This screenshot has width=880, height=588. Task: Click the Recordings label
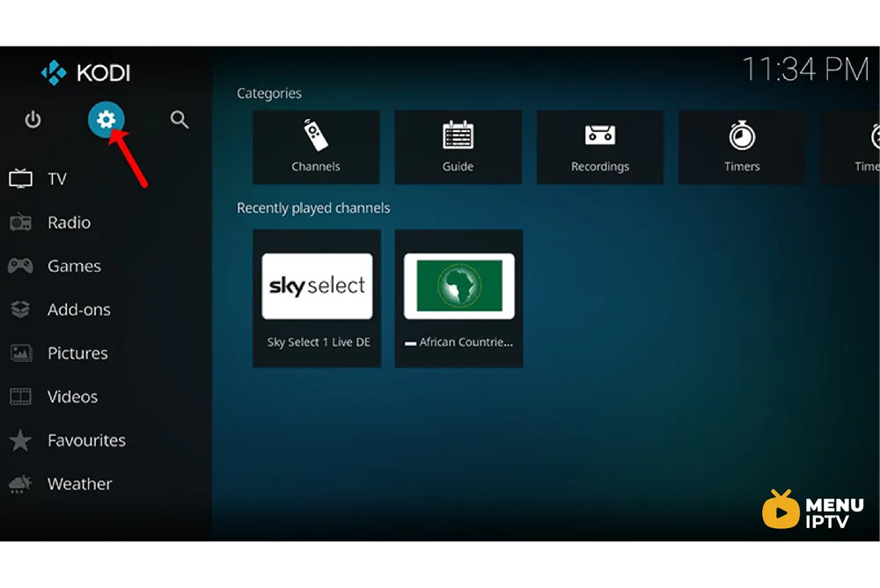point(600,166)
